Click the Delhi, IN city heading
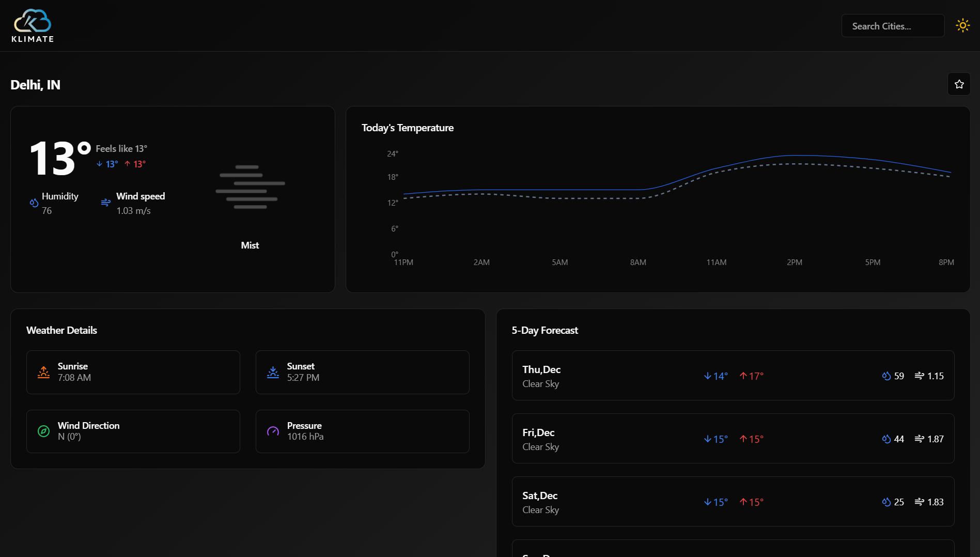The image size is (980, 557). click(36, 85)
